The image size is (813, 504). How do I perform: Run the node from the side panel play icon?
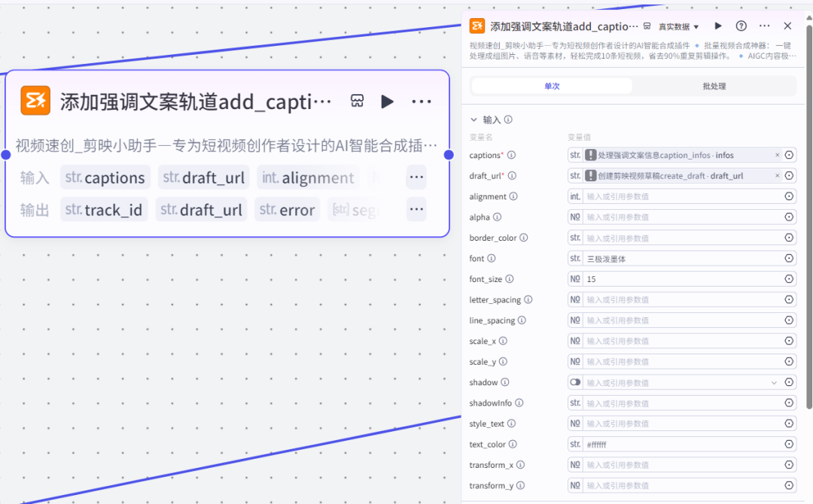pos(718,26)
